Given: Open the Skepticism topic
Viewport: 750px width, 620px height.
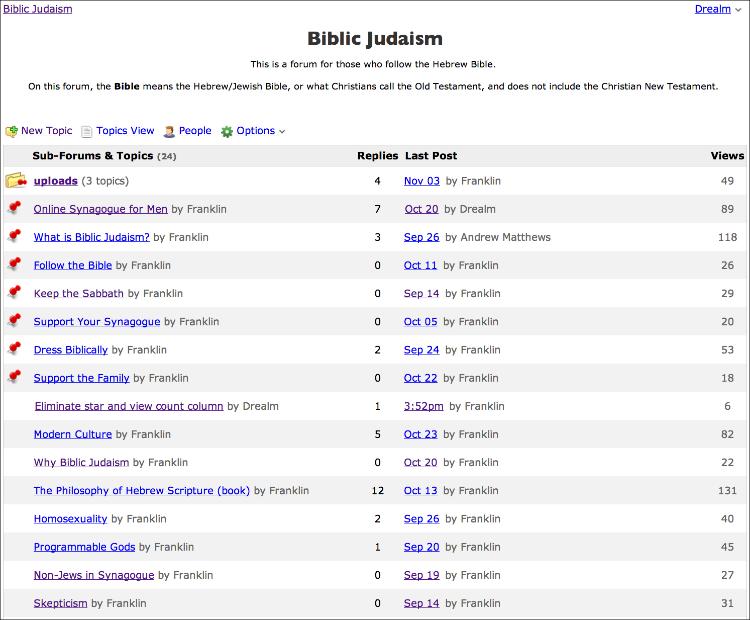Looking at the screenshot, I should click(x=60, y=603).
